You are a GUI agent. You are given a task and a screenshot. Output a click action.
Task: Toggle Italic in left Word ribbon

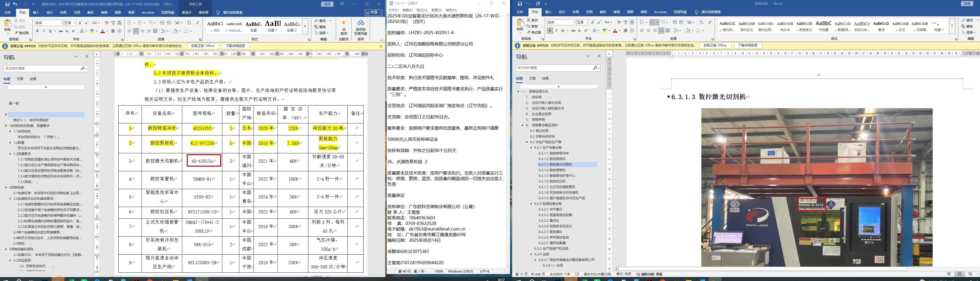[x=44, y=31]
